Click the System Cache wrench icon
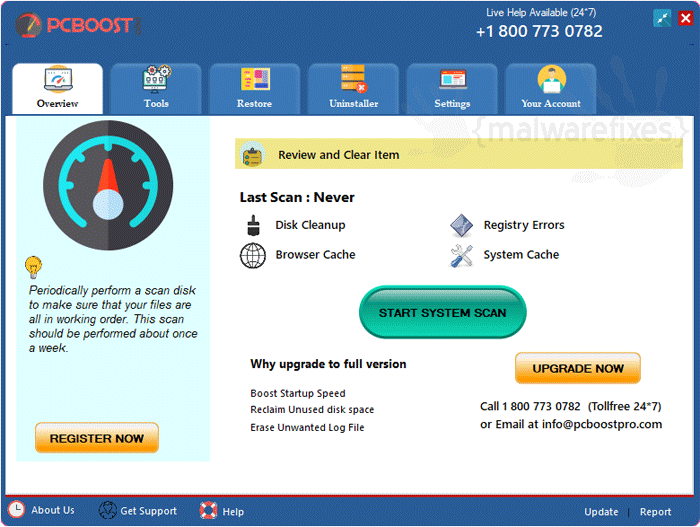 [461, 256]
